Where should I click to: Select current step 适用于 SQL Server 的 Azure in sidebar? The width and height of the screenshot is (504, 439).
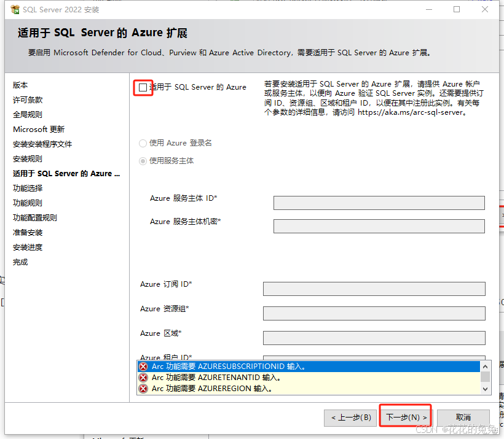(66, 174)
